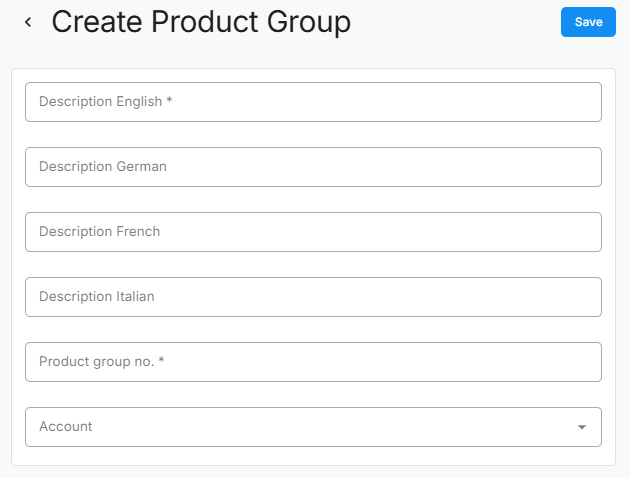Click the Product group no. field
Image resolution: width=630 pixels, height=478 pixels.
point(313,362)
